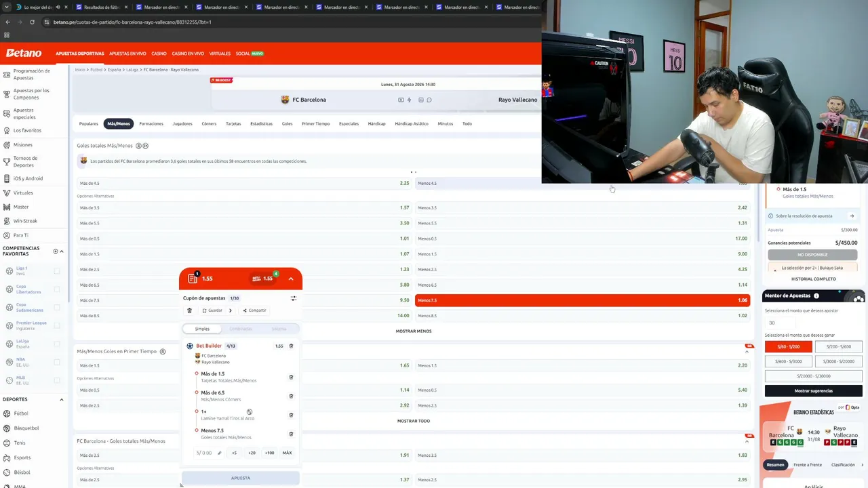This screenshot has width=868, height=488.
Task: Select the Simples bet slip tab
Action: (202, 329)
